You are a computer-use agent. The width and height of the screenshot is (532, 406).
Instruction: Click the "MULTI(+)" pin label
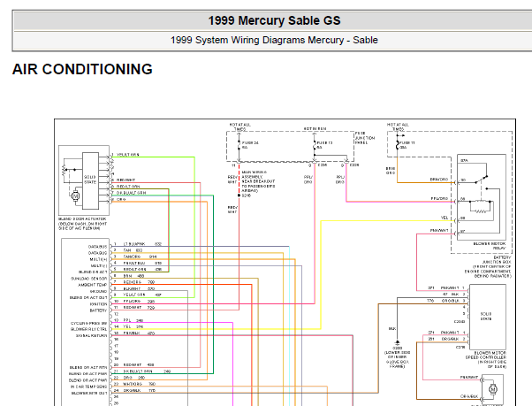coord(98,260)
